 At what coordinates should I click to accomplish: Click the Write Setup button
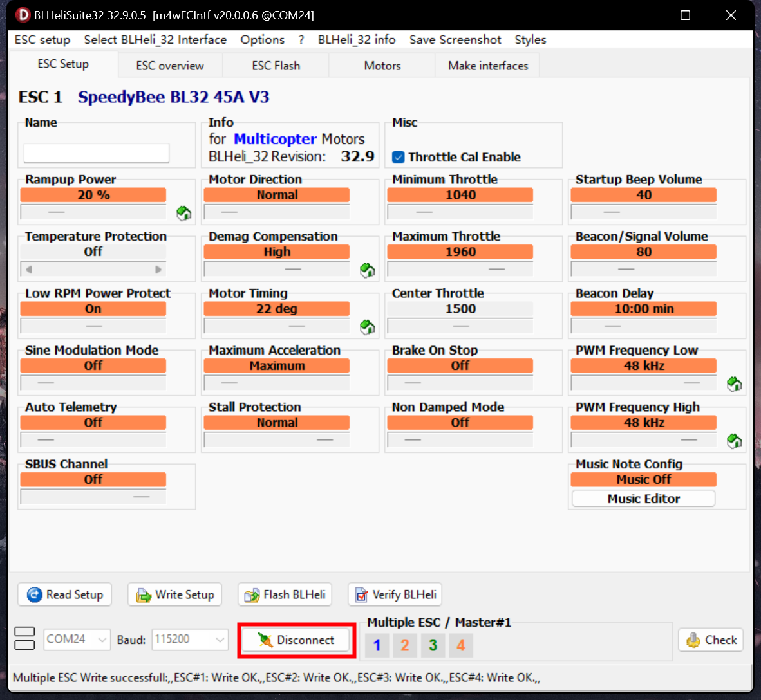click(x=174, y=594)
